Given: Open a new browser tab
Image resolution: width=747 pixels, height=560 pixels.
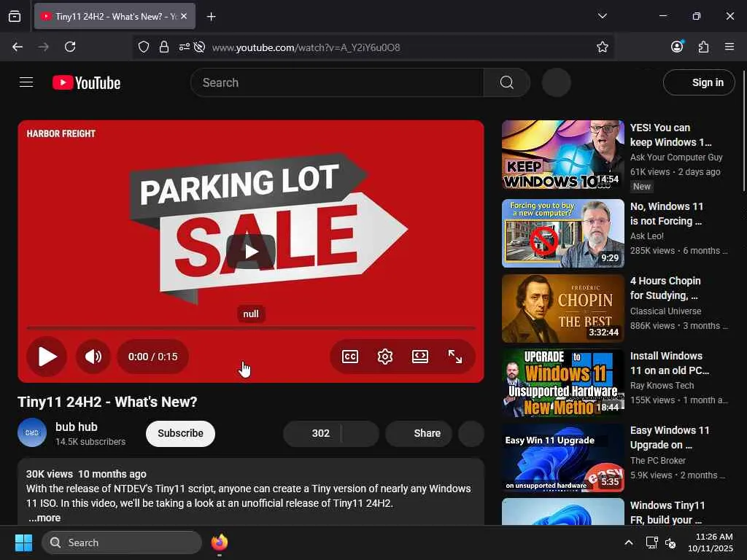Looking at the screenshot, I should click(211, 17).
